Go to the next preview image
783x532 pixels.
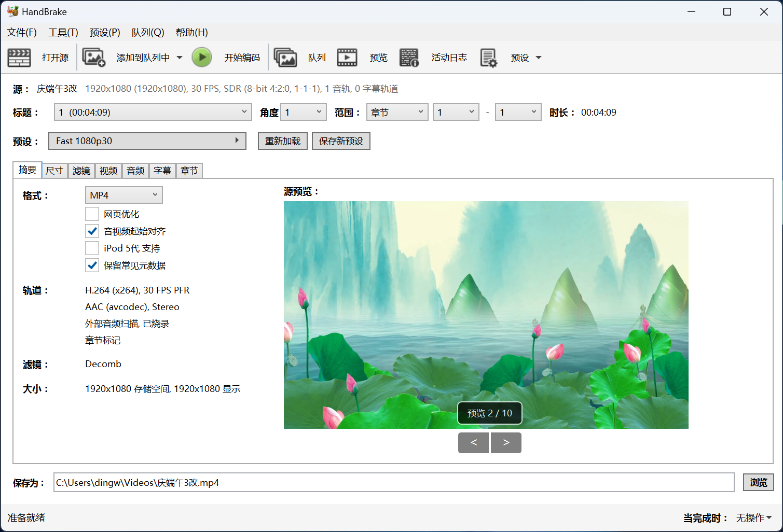(x=506, y=442)
